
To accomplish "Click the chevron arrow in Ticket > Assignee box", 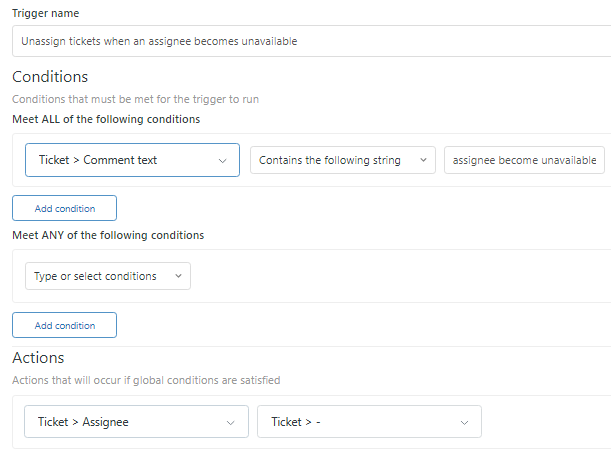I will pos(231,422).
